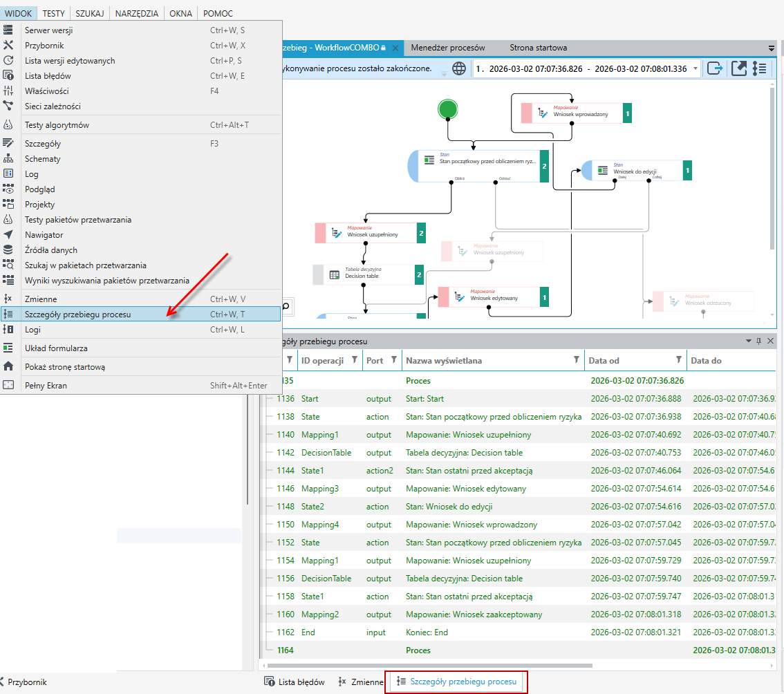Click the home icon for Pokaż stronę startową
784x694 pixels.
click(8, 366)
